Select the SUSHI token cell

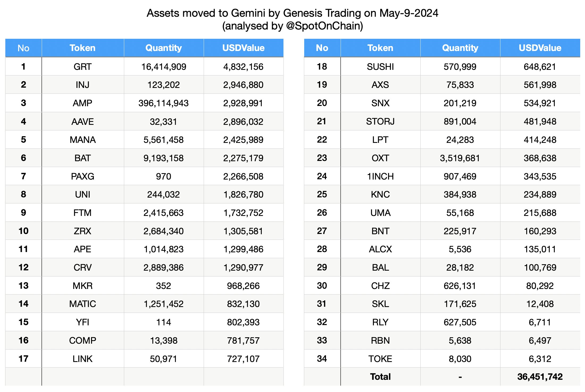pyautogui.click(x=380, y=67)
